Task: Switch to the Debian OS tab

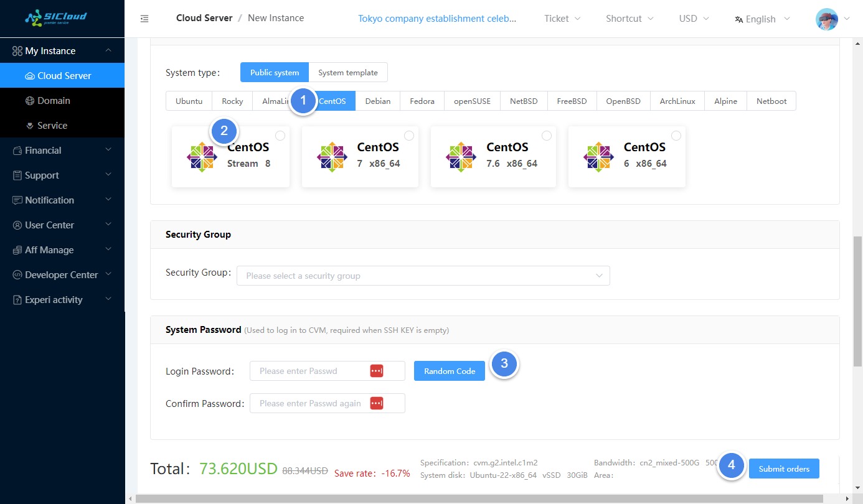Action: (377, 101)
